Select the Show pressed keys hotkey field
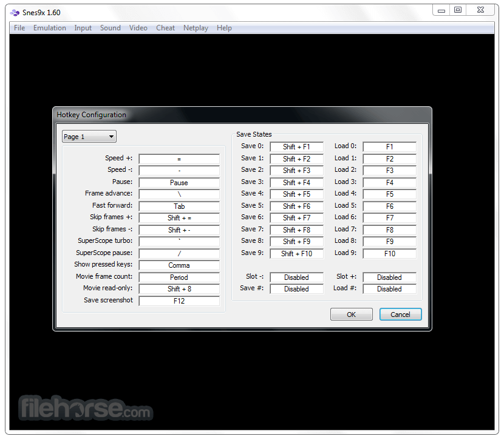The width and height of the screenshot is (504, 439). click(x=179, y=265)
